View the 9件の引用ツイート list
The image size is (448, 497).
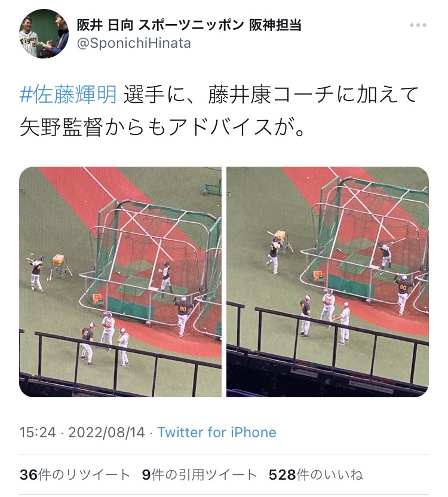(x=199, y=475)
